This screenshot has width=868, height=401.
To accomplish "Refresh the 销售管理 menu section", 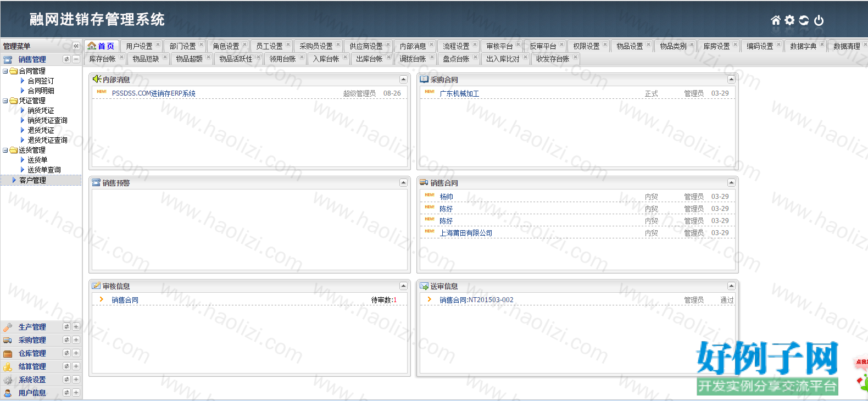I will tap(66, 59).
